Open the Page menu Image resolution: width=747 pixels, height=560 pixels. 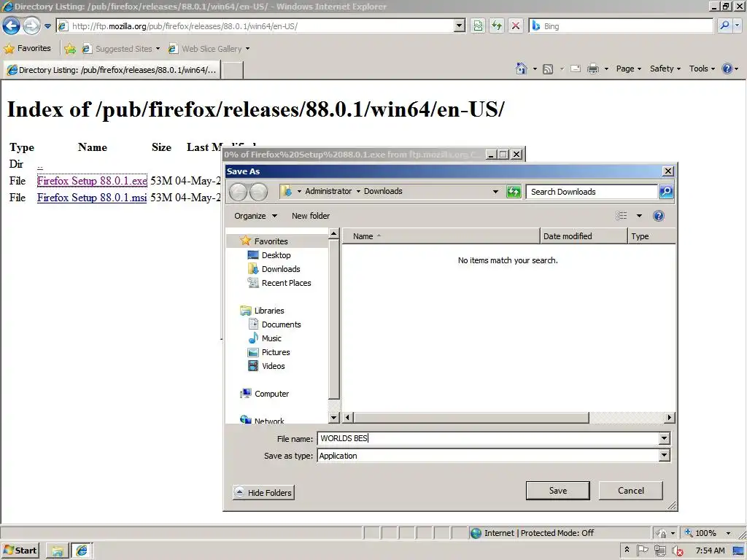[628, 69]
